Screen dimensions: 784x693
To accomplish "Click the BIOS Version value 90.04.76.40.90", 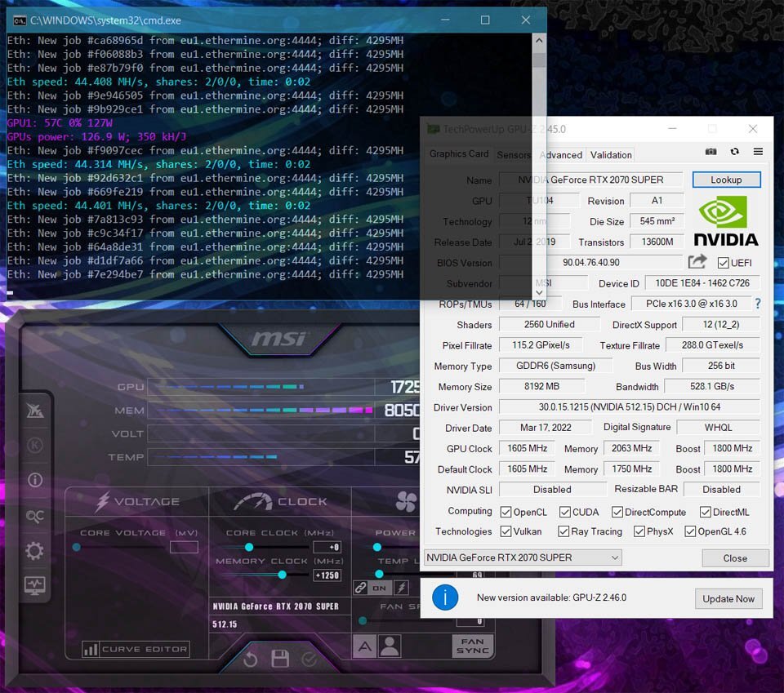I will pyautogui.click(x=590, y=262).
